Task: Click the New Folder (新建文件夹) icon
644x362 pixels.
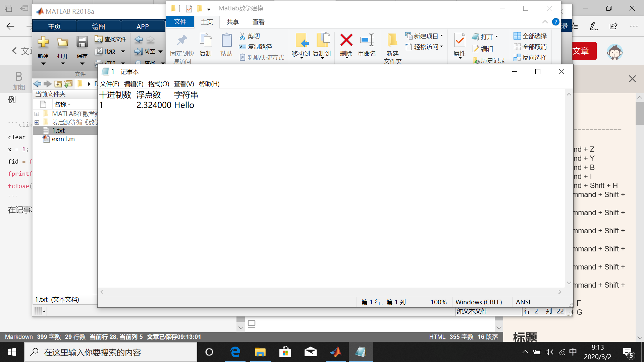Action: (392, 41)
